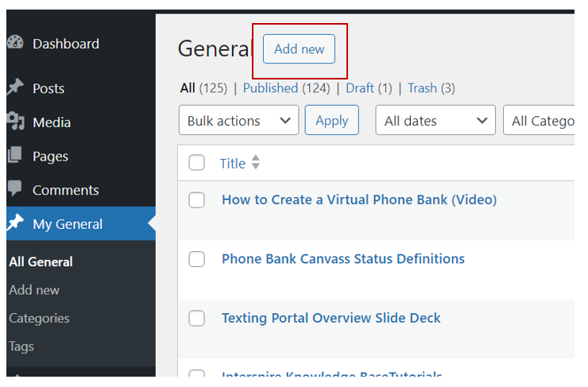
Task: Click the Comments speech bubble icon
Action: (x=15, y=188)
